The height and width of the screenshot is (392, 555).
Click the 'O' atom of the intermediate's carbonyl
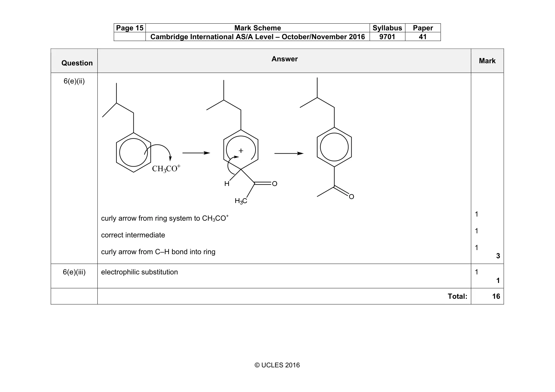point(274,184)
